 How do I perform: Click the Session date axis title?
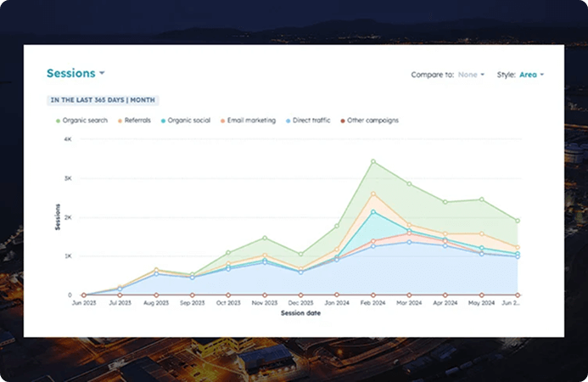pos(301,313)
